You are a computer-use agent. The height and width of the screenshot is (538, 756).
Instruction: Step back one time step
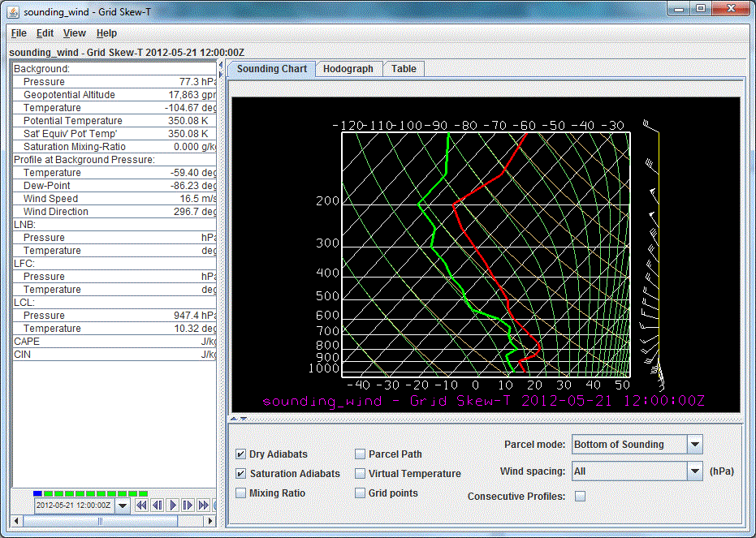pyautogui.click(x=158, y=505)
